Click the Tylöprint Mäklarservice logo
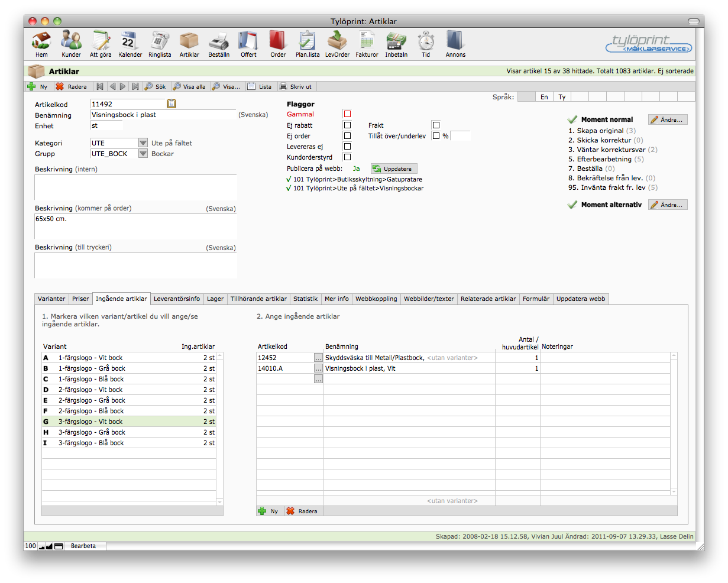Screen dimensions: 728x583 coord(649,44)
